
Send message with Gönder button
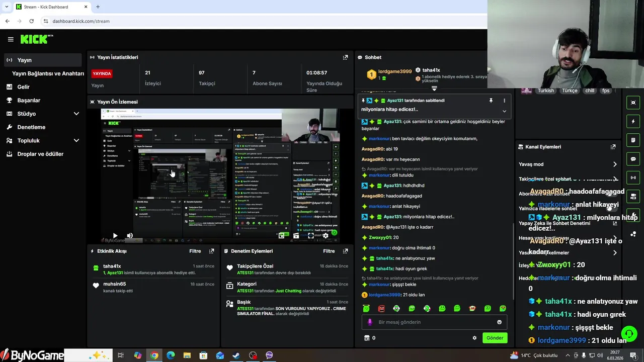[x=495, y=338]
